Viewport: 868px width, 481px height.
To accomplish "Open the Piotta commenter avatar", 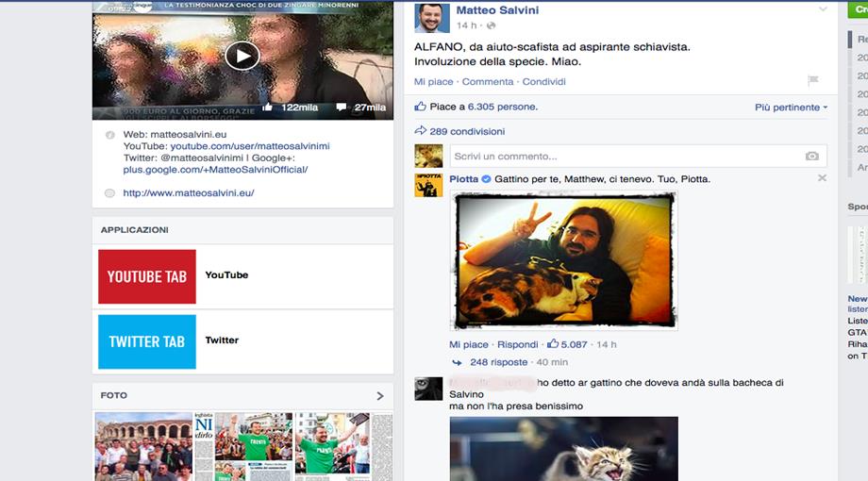I will (x=428, y=185).
